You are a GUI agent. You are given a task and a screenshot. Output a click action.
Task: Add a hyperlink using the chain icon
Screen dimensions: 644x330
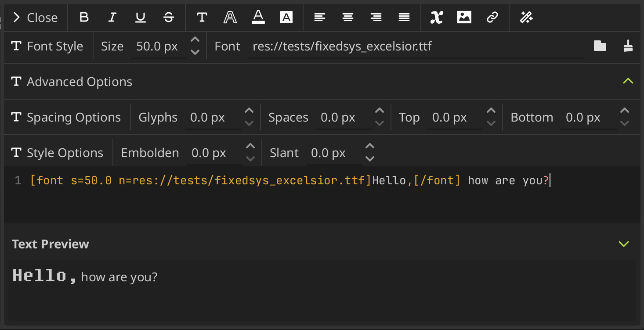click(492, 18)
